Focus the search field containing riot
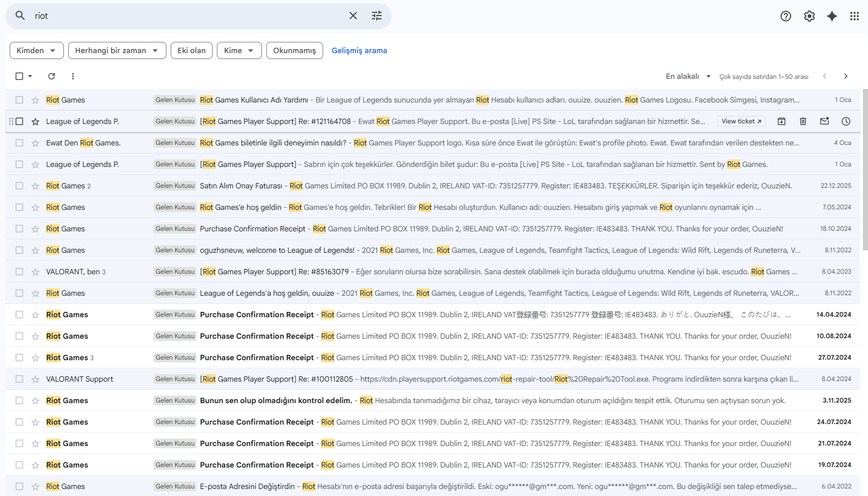Screen dimensions: 868x496 188,16
